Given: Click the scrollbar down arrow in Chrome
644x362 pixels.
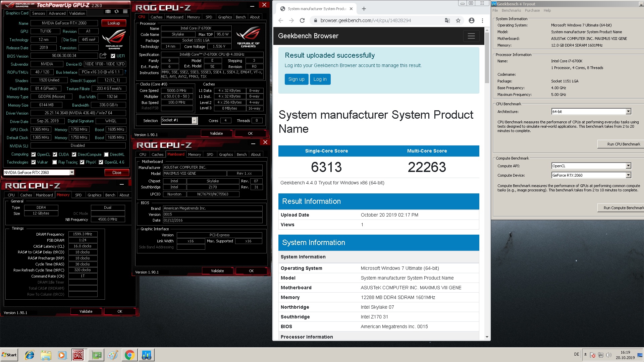Looking at the screenshot, I should coord(487,337).
